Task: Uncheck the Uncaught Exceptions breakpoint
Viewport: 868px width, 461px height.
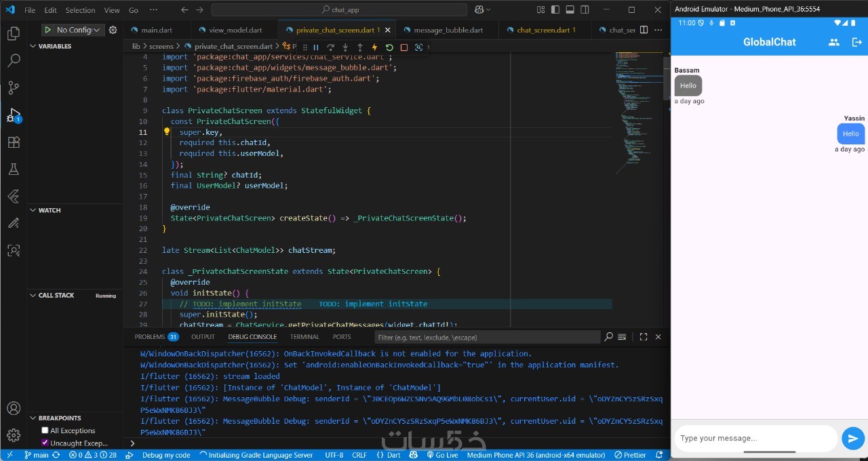Action: click(x=45, y=443)
